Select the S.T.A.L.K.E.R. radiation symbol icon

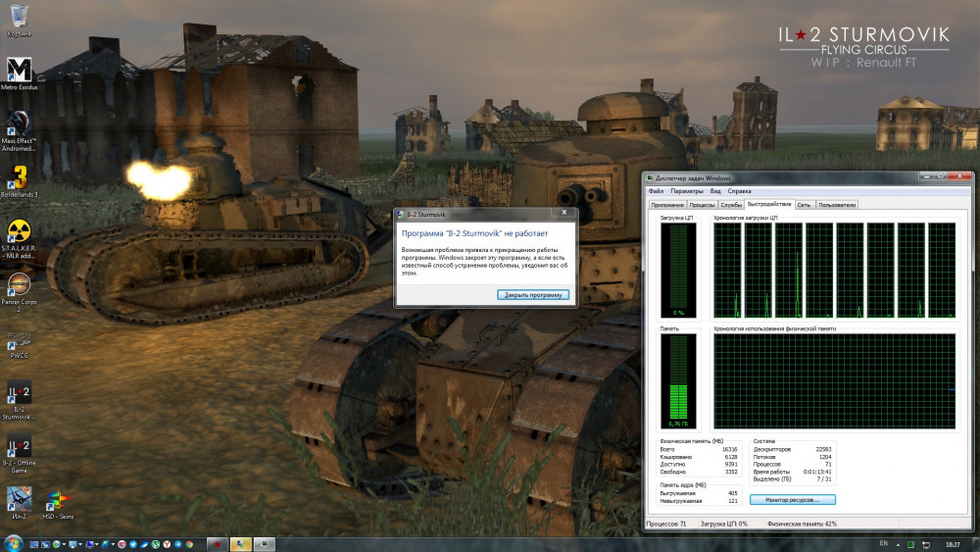19,230
